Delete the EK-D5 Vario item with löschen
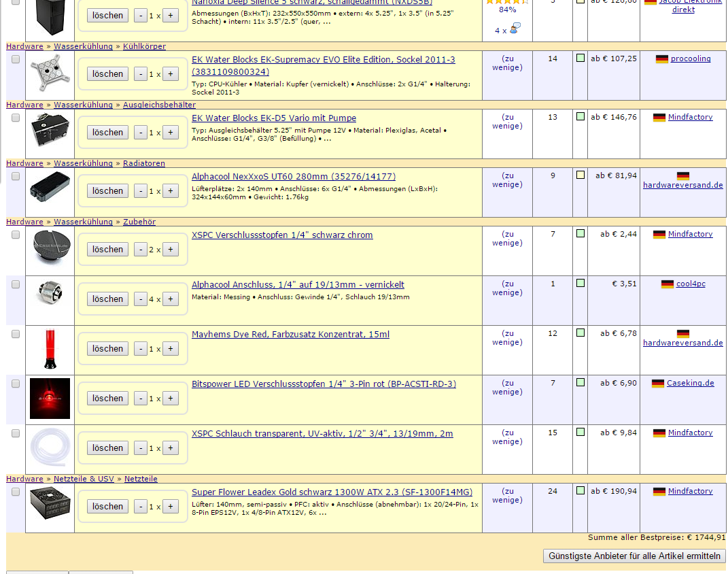This screenshot has width=728, height=574. pos(107,133)
